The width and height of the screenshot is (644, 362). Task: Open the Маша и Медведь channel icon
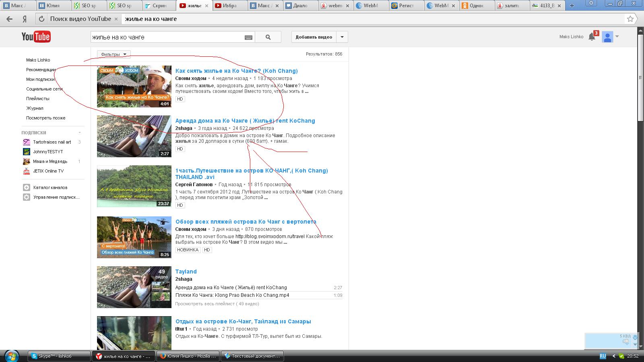(x=26, y=161)
